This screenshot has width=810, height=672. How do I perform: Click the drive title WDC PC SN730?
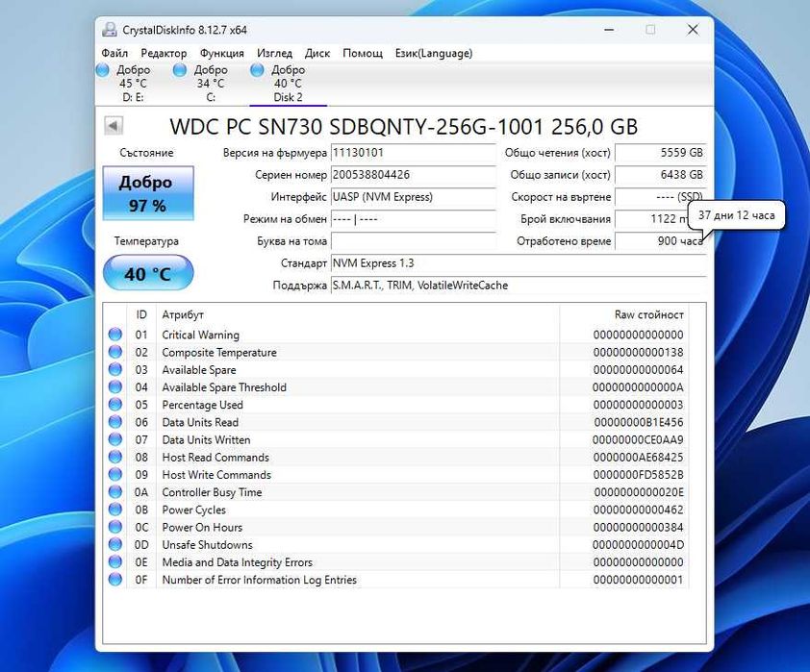point(403,127)
